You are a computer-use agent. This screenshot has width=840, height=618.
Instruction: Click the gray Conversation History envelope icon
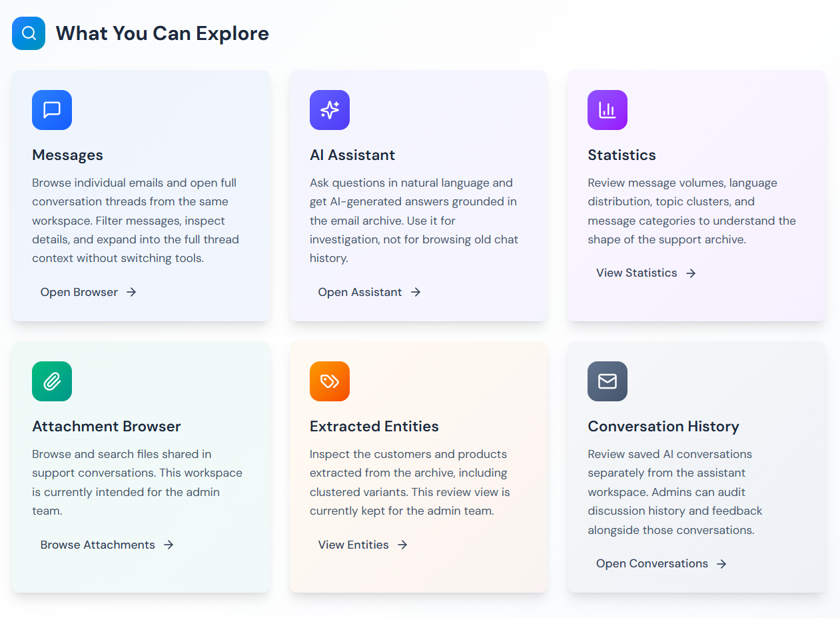[x=608, y=381]
